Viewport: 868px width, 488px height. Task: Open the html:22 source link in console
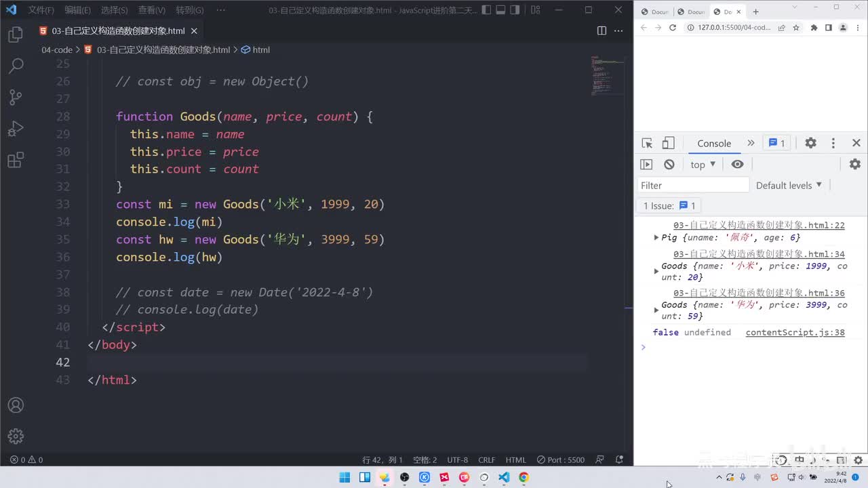[759, 225]
